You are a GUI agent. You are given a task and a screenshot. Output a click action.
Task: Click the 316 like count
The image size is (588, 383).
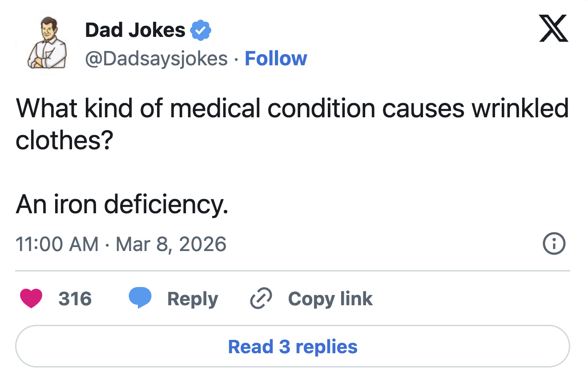74,299
